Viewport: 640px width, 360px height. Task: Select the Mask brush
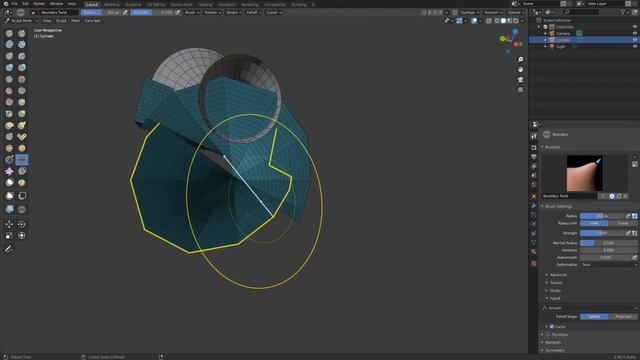[9, 183]
